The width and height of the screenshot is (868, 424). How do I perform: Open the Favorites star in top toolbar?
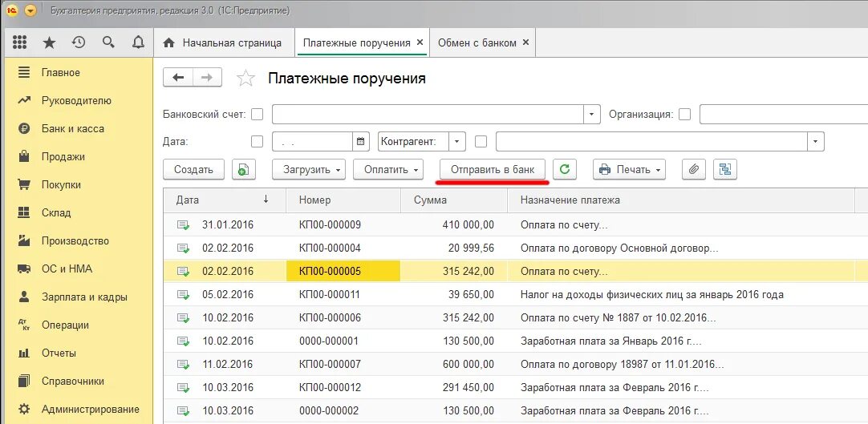tap(49, 42)
